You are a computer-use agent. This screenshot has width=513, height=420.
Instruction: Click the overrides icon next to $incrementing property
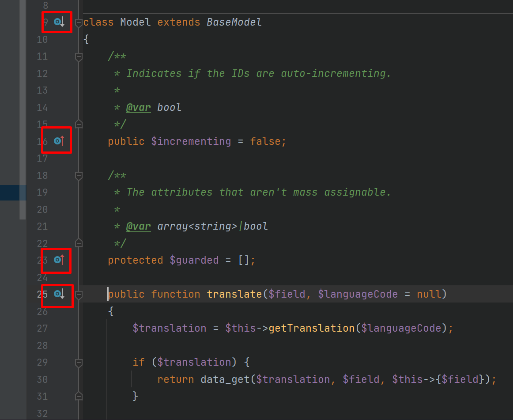pos(57,140)
